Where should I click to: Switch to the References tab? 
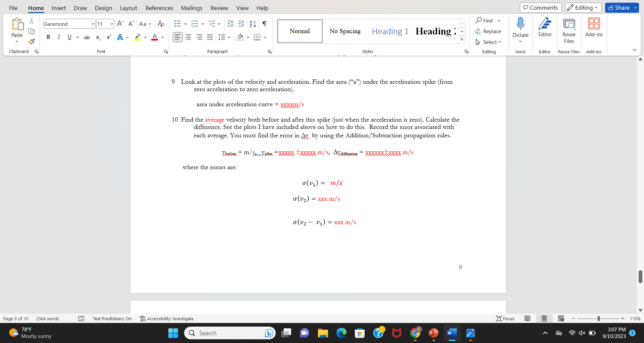coord(159,8)
